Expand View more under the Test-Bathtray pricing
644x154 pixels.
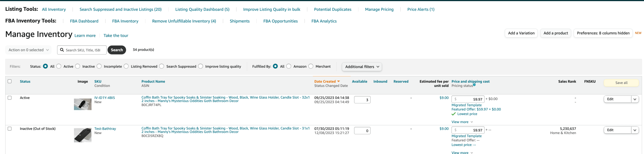pyautogui.click(x=462, y=152)
